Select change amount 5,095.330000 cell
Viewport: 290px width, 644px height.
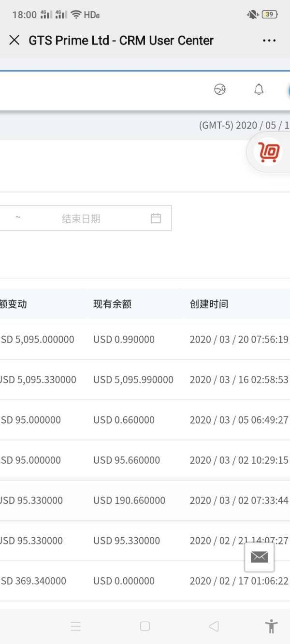[x=38, y=380]
